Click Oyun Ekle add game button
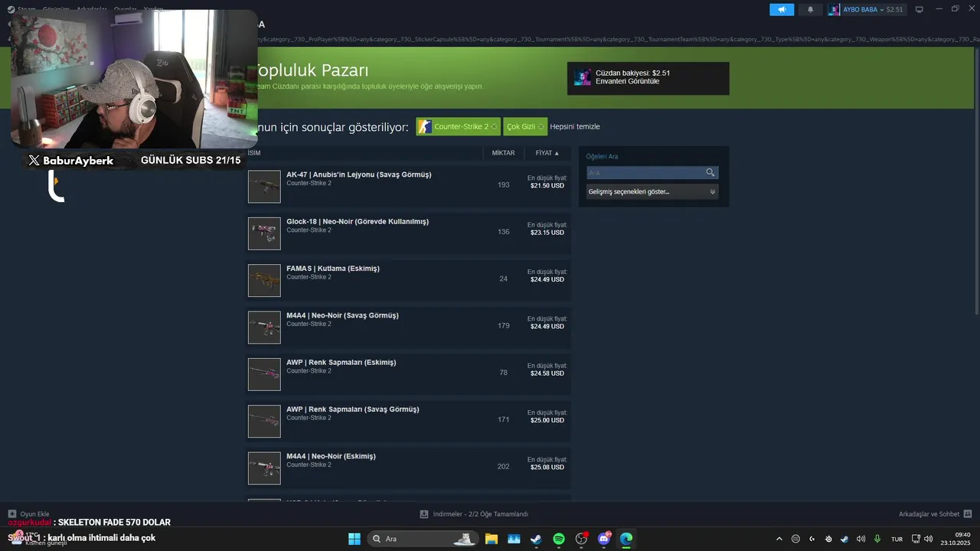 point(29,514)
